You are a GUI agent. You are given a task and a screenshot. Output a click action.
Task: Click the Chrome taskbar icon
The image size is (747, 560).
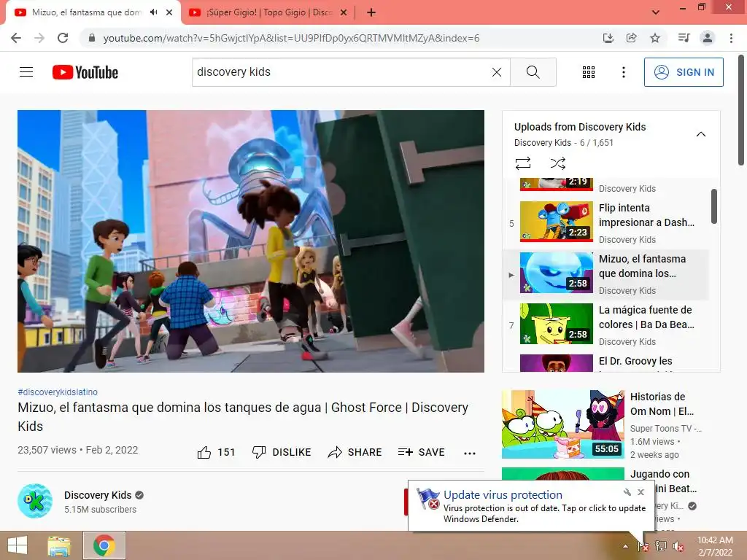point(104,545)
